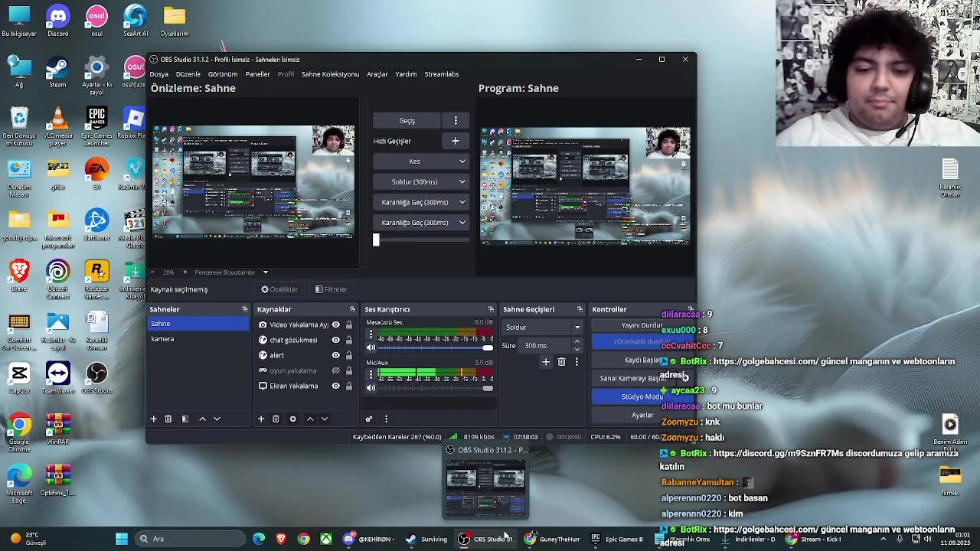
Task: Expand the first Karanlığa Geç (300ms) dropdown
Action: point(462,202)
